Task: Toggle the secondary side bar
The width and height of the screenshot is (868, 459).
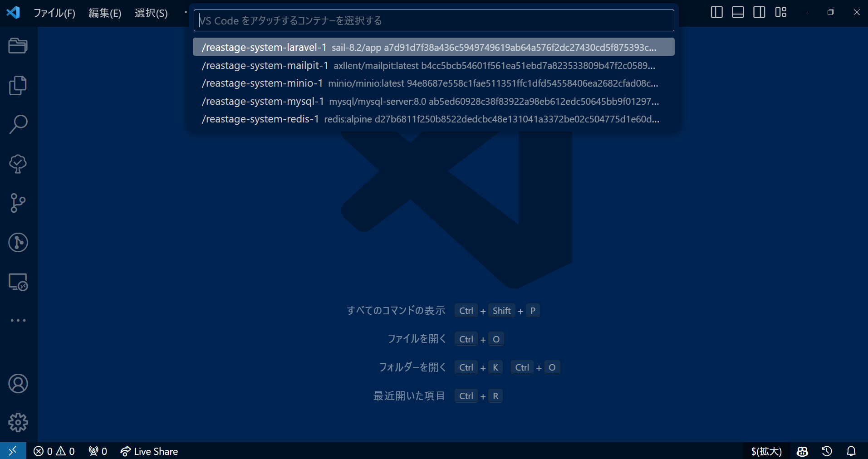Action: click(759, 12)
